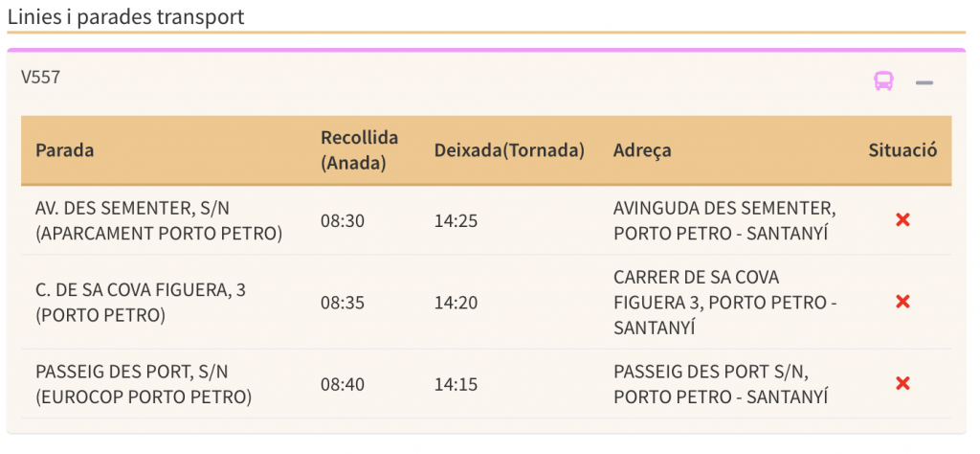This screenshot has height=454, width=980.
Task: Click the Situació column header
Action: pyautogui.click(x=902, y=150)
